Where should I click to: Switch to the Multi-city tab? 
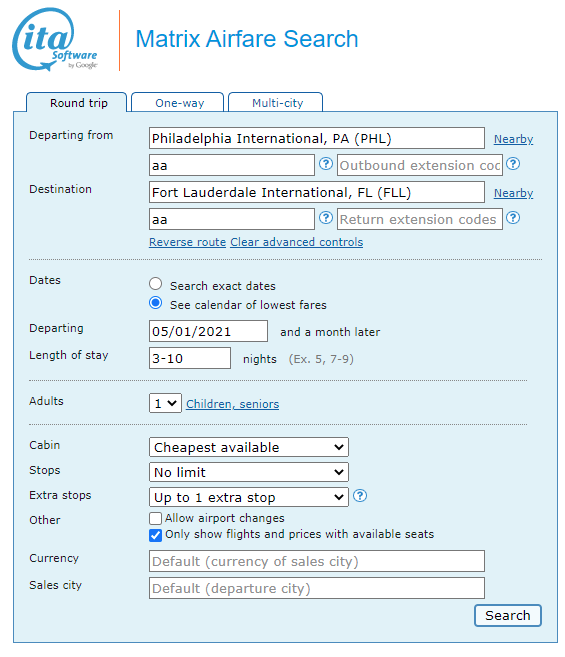276,103
